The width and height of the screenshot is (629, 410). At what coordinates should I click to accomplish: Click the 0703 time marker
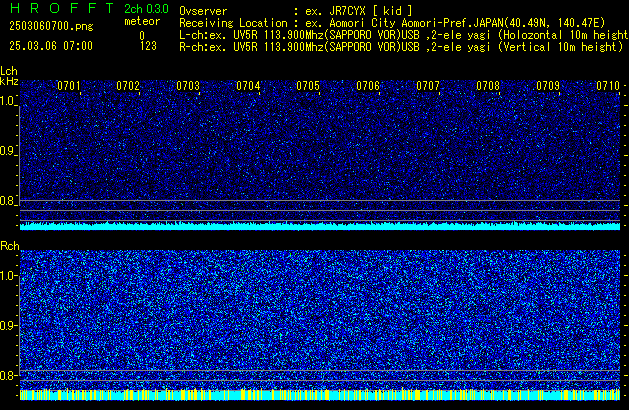(x=188, y=86)
